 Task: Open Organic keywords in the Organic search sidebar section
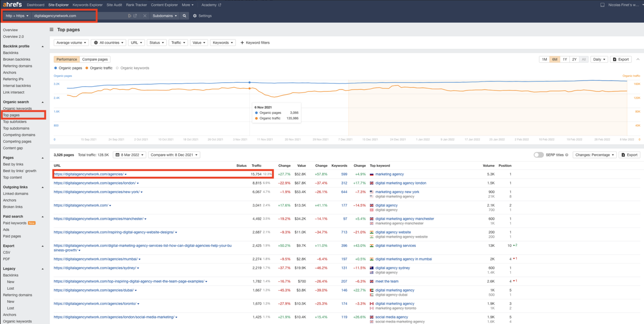(x=17, y=109)
